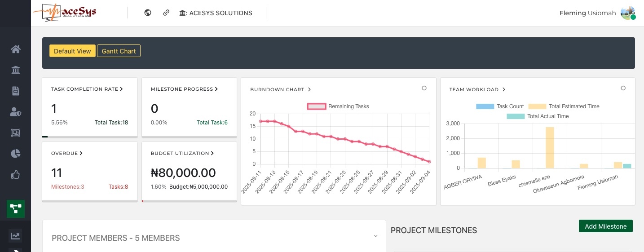
Task: Click the link chain icon in the header
Action: coord(166,13)
